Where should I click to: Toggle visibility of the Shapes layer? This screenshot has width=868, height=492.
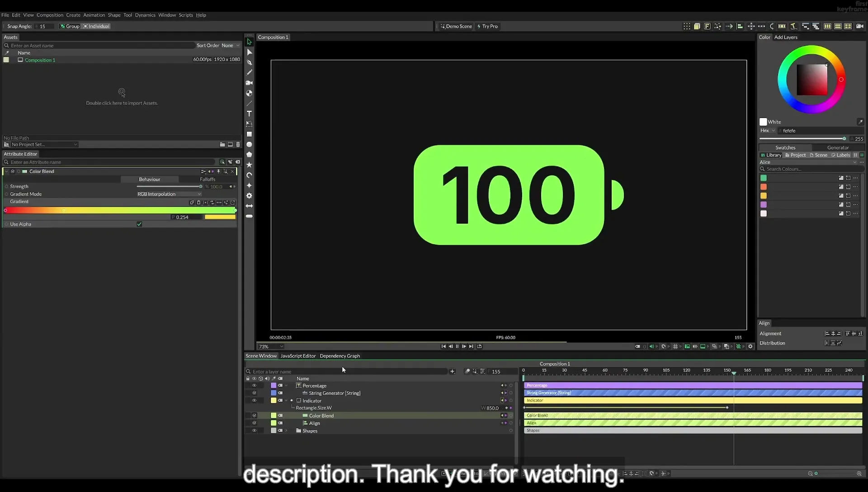pos(254,431)
